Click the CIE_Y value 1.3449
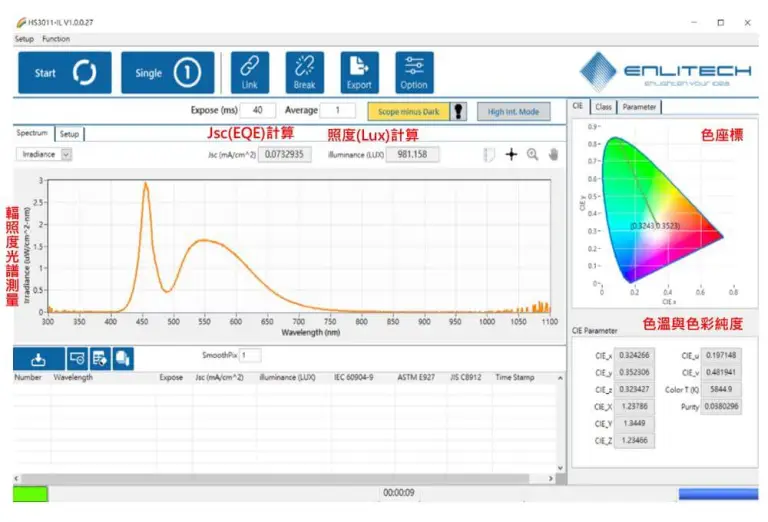The height and width of the screenshot is (522, 768). coord(634,424)
